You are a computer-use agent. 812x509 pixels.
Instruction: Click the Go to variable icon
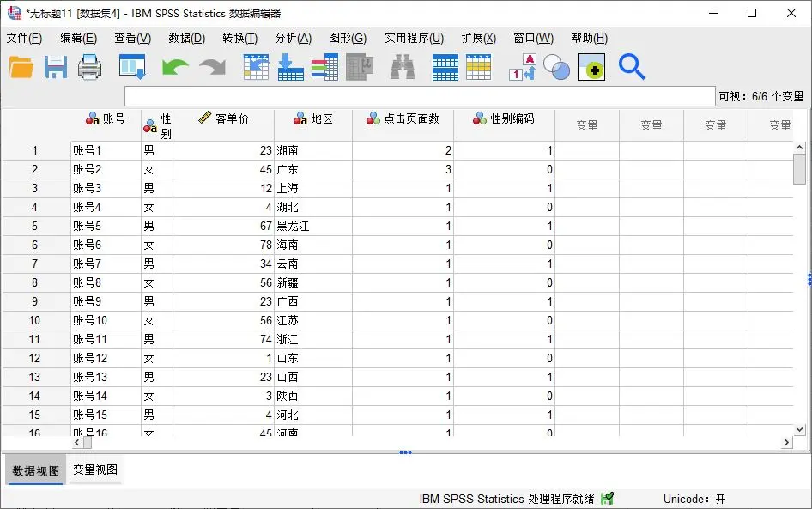pos(290,67)
